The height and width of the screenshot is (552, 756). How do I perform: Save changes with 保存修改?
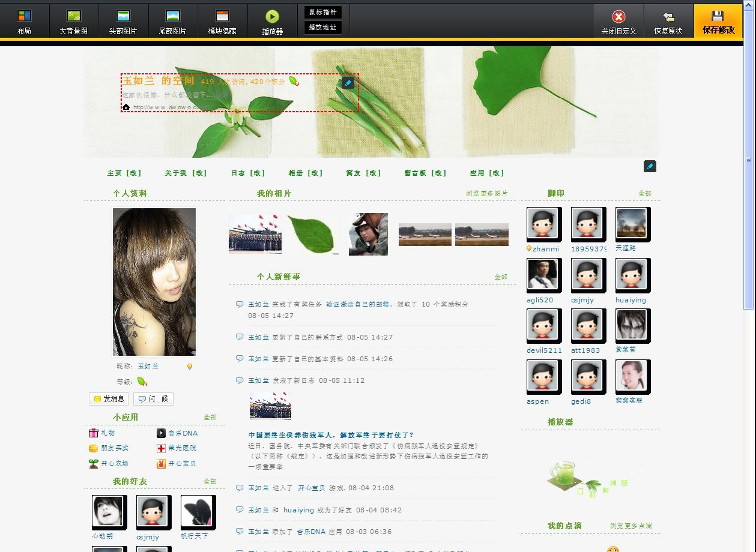point(718,20)
